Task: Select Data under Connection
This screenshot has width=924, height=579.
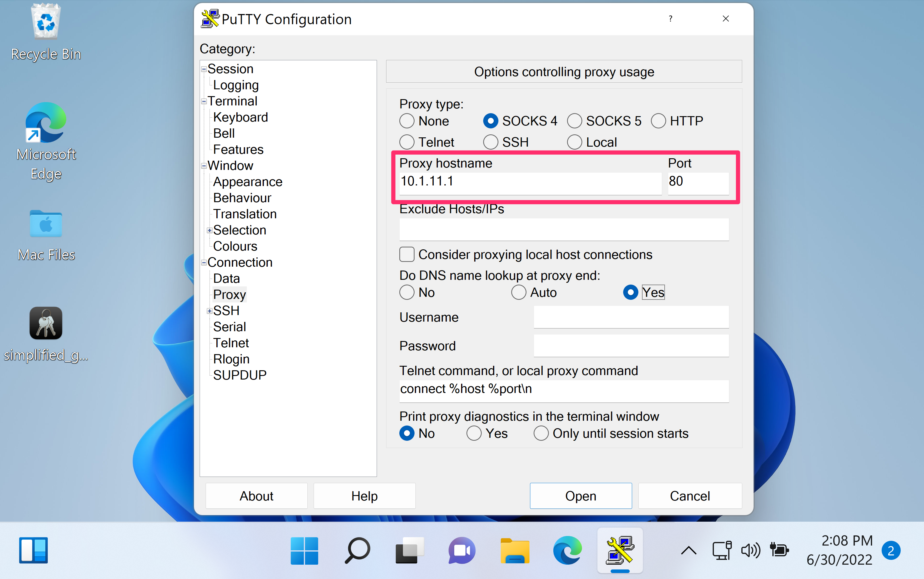Action: click(227, 278)
